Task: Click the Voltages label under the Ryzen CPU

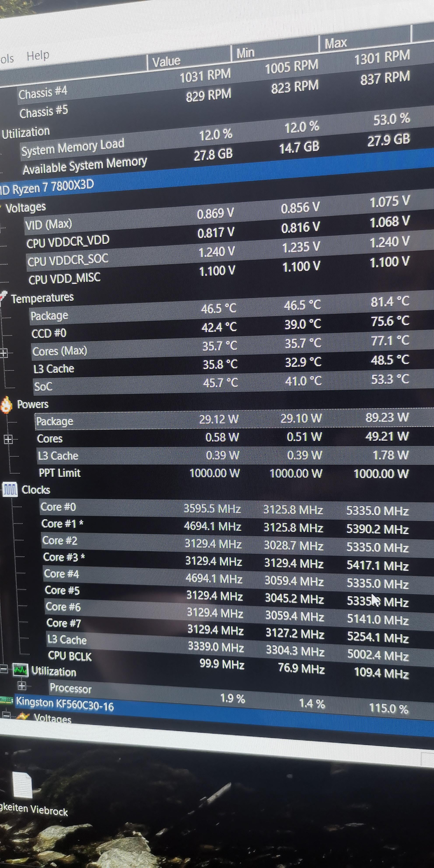Action: pos(26,207)
